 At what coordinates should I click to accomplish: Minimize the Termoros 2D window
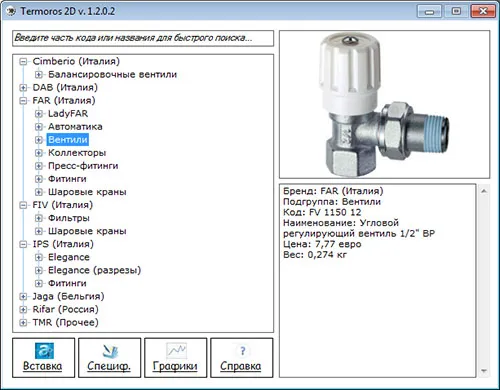coord(429,12)
